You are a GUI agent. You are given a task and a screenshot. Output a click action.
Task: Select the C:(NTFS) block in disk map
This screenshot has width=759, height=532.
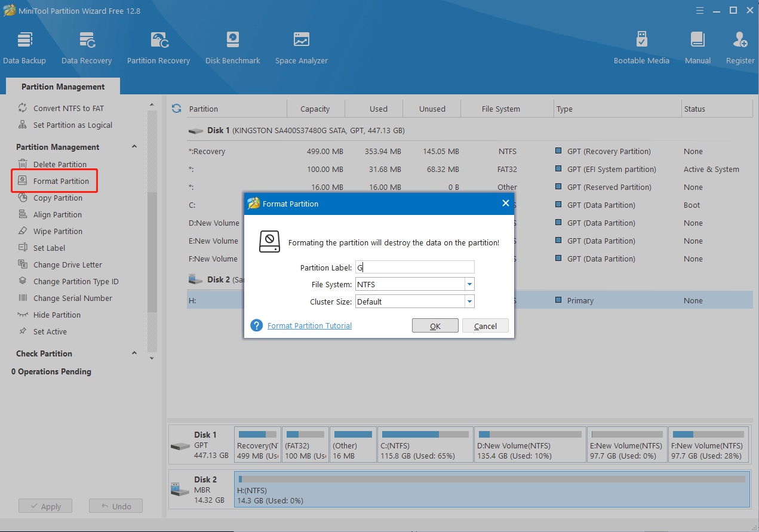click(x=425, y=445)
